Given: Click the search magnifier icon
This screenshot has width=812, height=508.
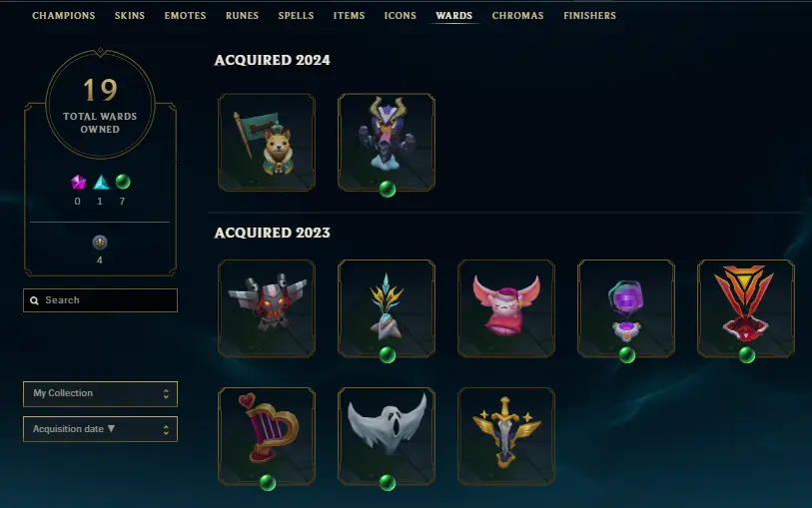Looking at the screenshot, I should pyautogui.click(x=34, y=300).
